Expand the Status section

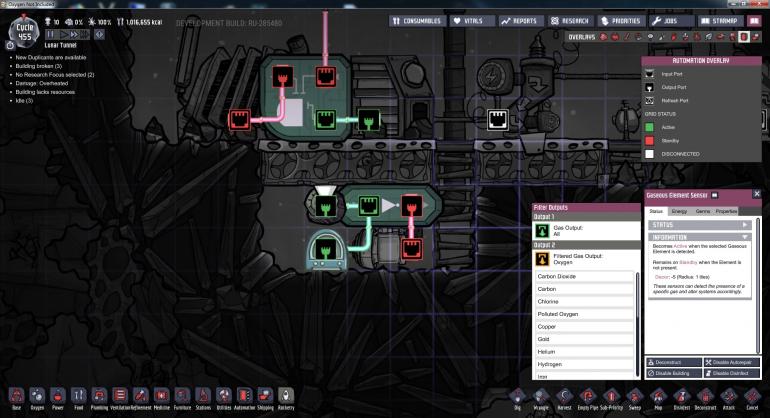click(x=704, y=225)
